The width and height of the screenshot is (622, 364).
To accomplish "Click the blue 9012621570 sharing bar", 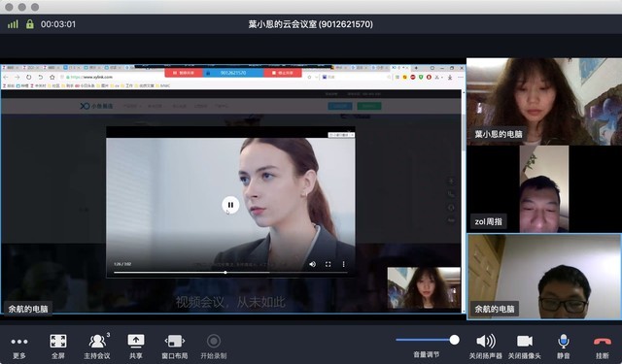I will pyautogui.click(x=233, y=73).
